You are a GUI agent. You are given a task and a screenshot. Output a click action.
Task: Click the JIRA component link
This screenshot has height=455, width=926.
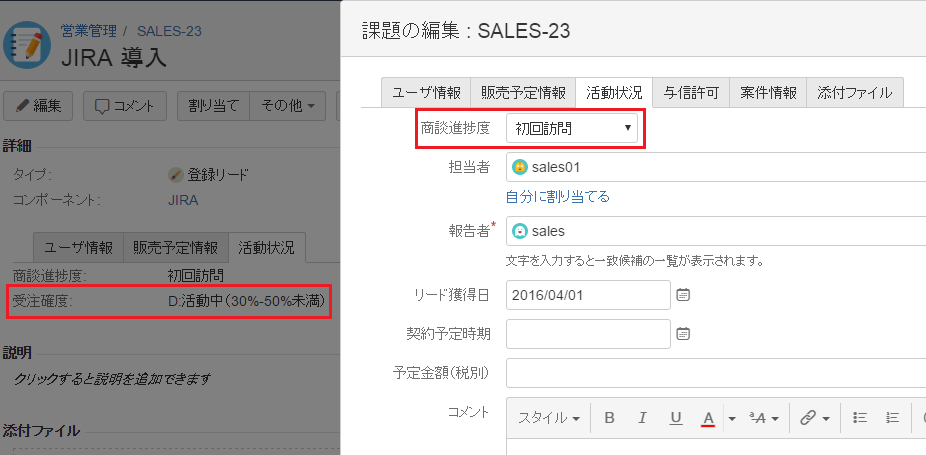tap(183, 200)
